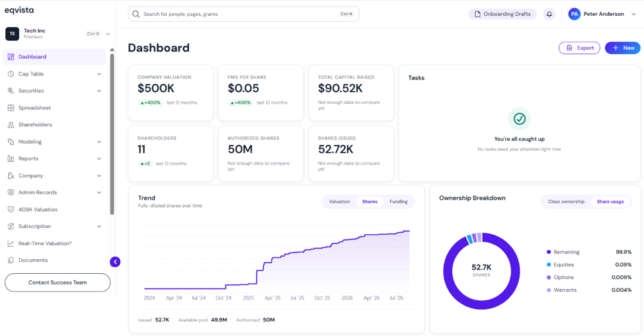Expand the Modeling menu chevron
Image resolution: width=644 pixels, height=336 pixels.
(x=99, y=142)
